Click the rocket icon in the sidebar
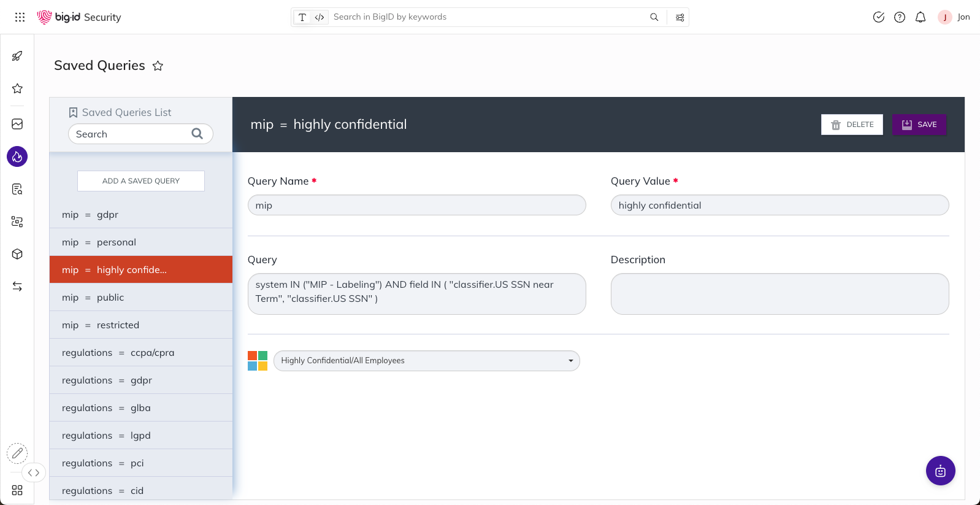Image resolution: width=980 pixels, height=505 pixels. point(17,56)
